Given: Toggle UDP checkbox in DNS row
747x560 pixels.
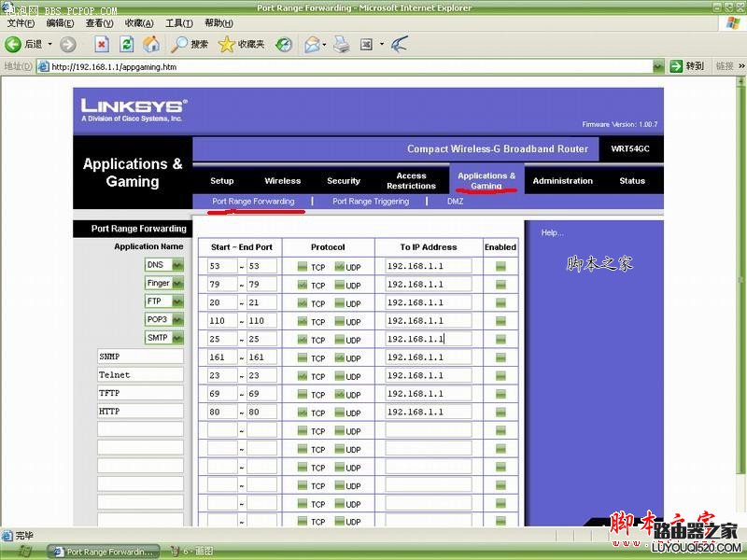Looking at the screenshot, I should point(339,267).
